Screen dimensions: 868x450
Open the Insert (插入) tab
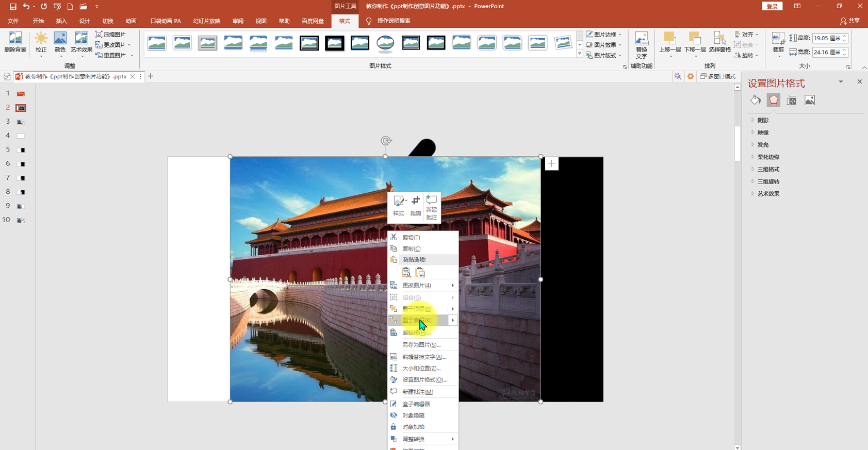coord(61,21)
